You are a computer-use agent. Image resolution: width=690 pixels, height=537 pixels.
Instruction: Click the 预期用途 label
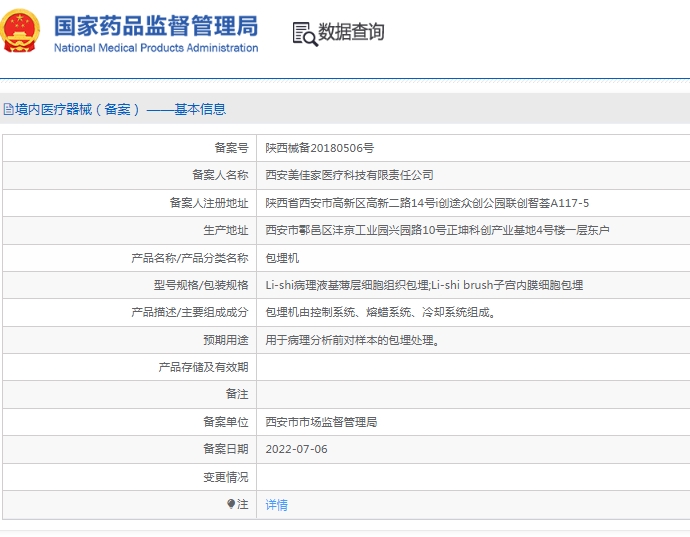point(226,340)
